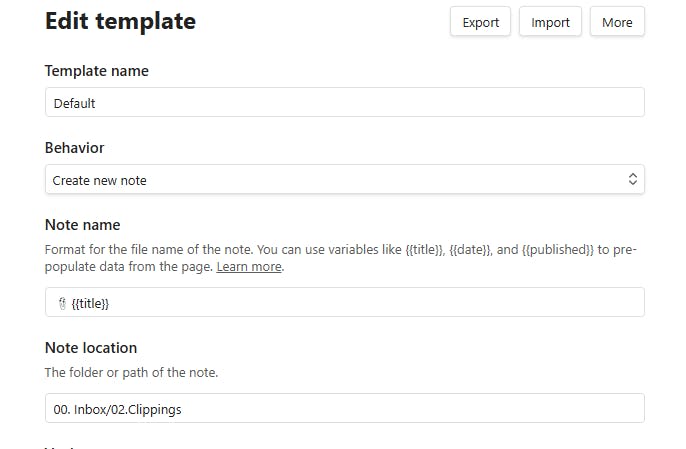Click the paperclip emoji in Note name
The width and height of the screenshot is (686, 449).
60,302
